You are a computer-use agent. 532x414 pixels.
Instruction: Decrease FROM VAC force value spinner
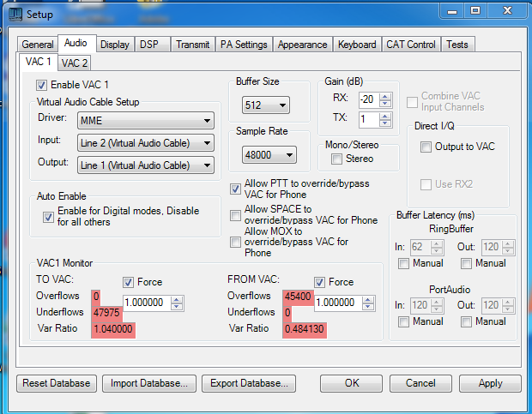click(368, 308)
